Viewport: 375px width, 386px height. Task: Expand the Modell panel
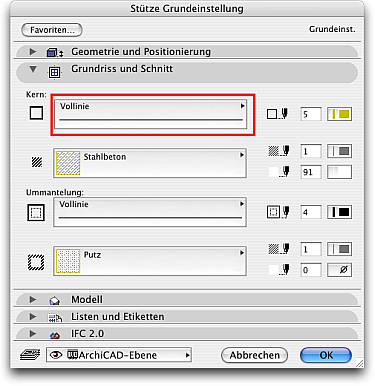pyautogui.click(x=33, y=299)
